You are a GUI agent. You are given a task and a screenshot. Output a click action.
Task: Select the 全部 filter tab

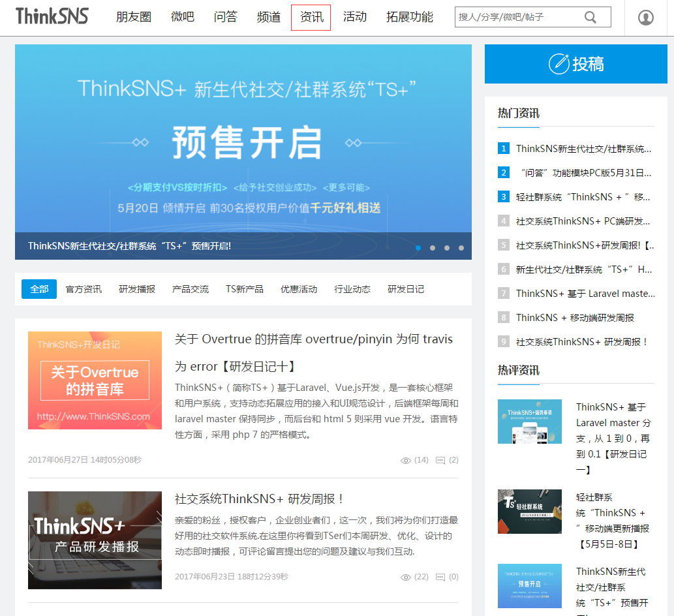click(x=38, y=288)
